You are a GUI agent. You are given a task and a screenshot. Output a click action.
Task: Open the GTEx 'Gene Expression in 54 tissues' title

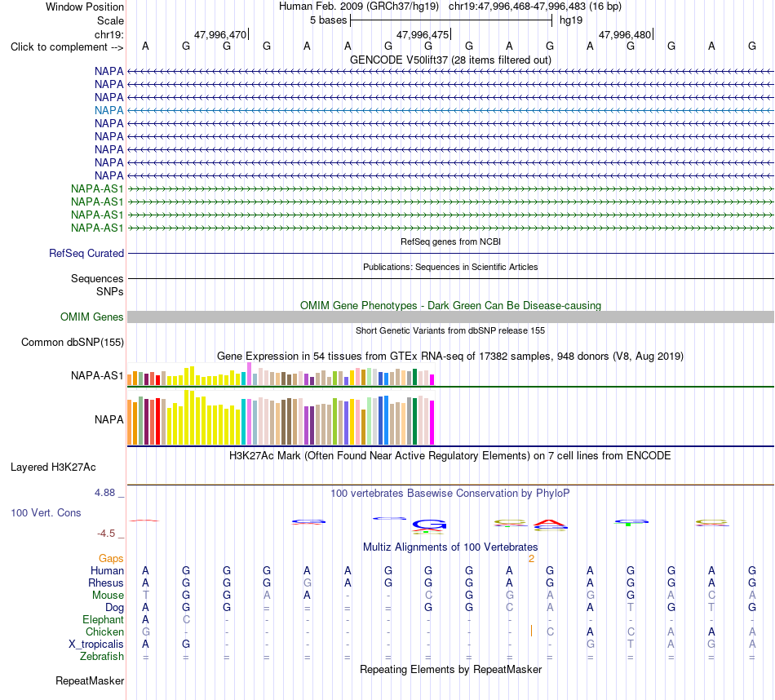coord(450,356)
